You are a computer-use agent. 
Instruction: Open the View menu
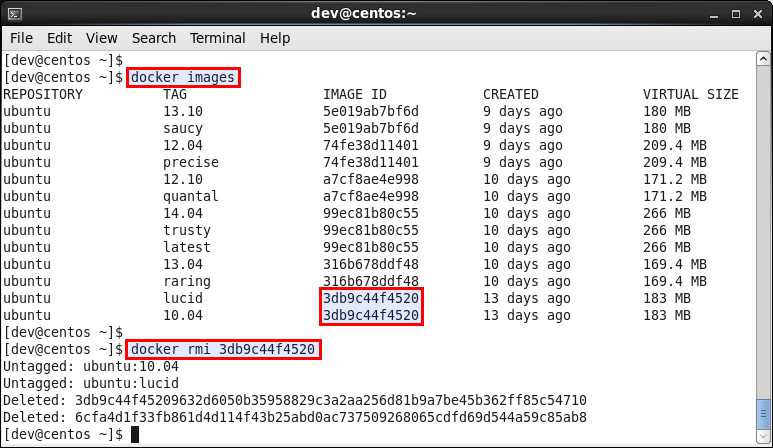click(102, 38)
